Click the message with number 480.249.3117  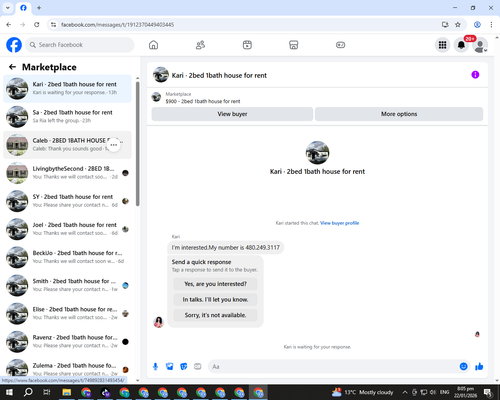[226, 248]
